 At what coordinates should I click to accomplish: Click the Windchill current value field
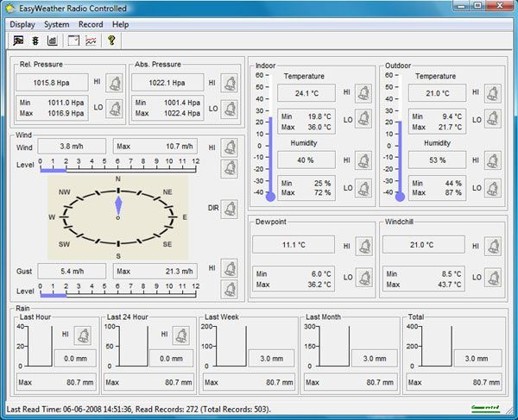424,245
